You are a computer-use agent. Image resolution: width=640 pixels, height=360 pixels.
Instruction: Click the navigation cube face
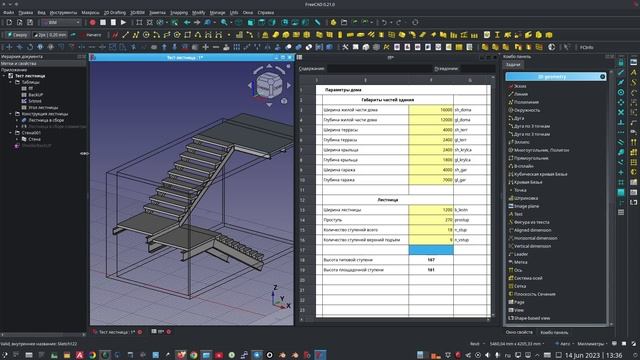point(269,86)
